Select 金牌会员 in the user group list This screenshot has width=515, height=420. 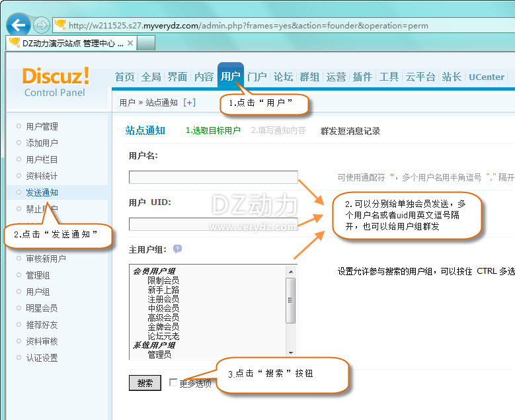(x=163, y=327)
